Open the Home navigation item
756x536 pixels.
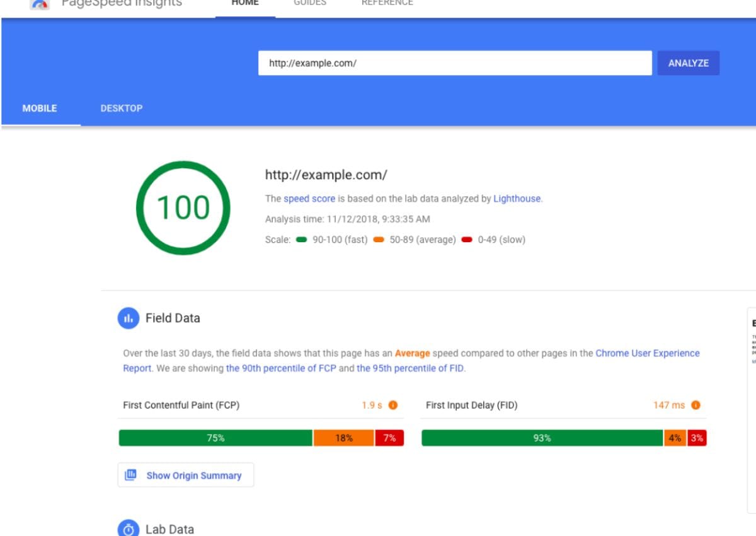[x=245, y=4]
